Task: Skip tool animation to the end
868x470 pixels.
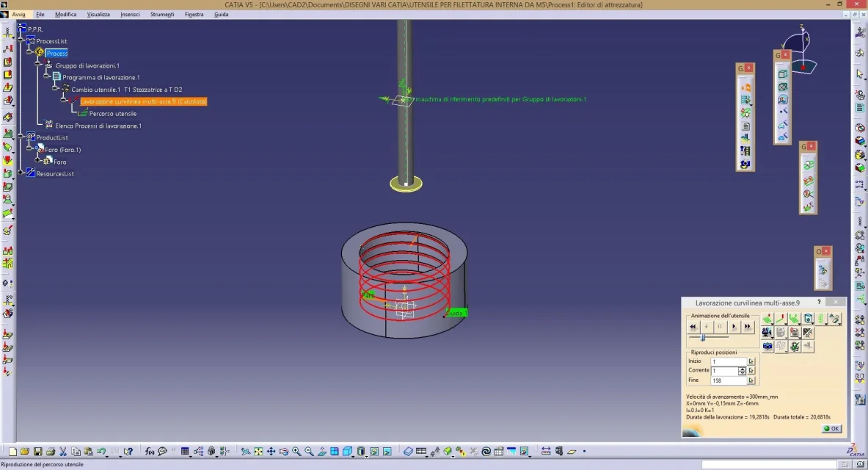Action: point(748,327)
